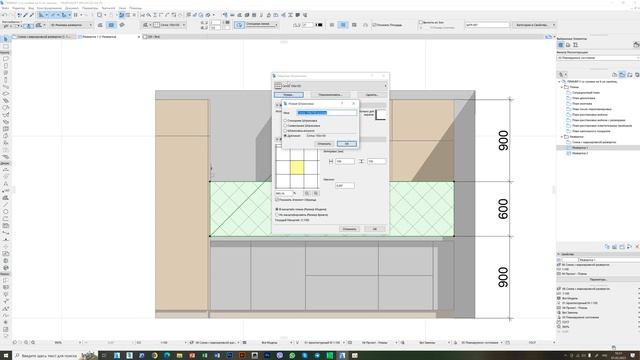
Task: Collapse the Планы folder in navigator
Action: coord(562,87)
